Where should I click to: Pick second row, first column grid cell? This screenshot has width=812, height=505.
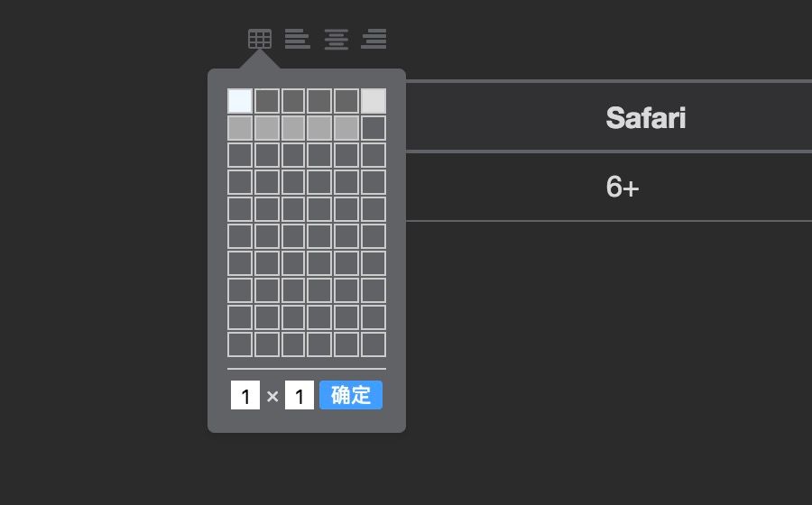pos(240,128)
